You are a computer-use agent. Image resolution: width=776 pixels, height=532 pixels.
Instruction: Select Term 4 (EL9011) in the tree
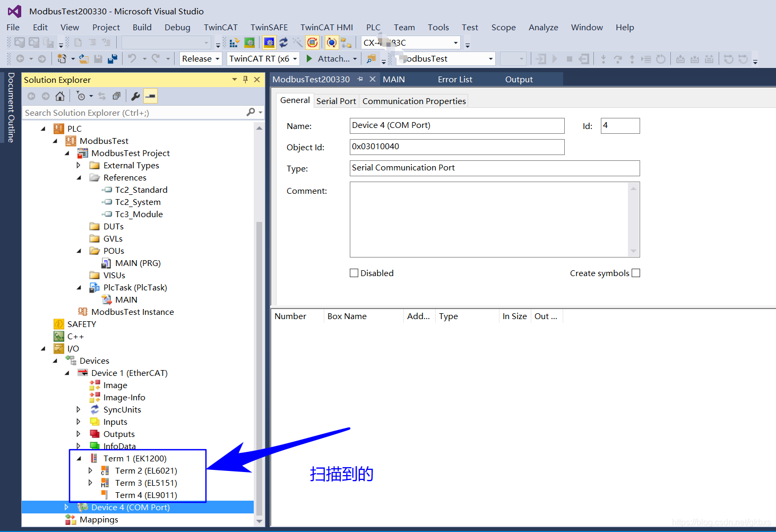click(146, 495)
